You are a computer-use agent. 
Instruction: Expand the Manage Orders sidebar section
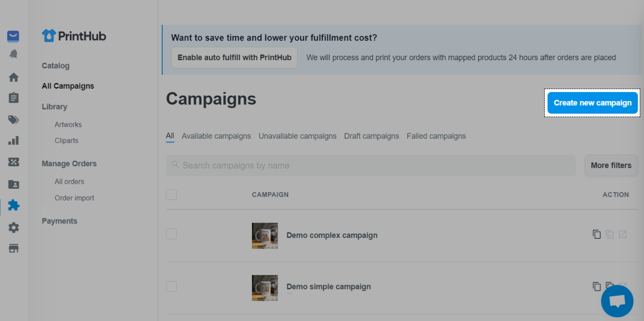click(69, 163)
